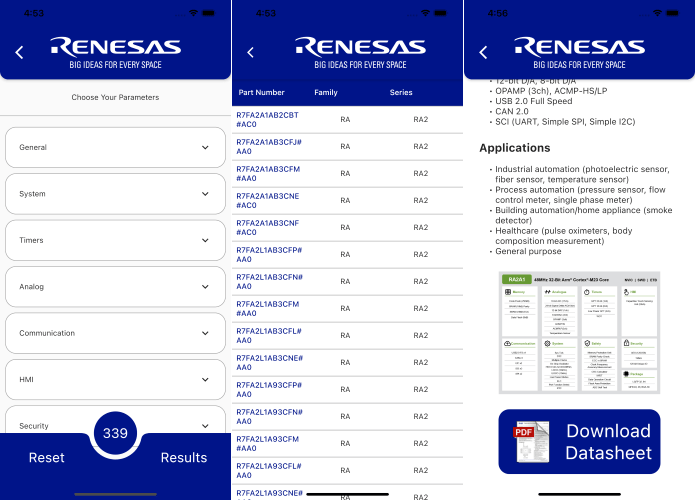Tap Download Datasheet button
Screen dimensions: 695x500
point(579,441)
